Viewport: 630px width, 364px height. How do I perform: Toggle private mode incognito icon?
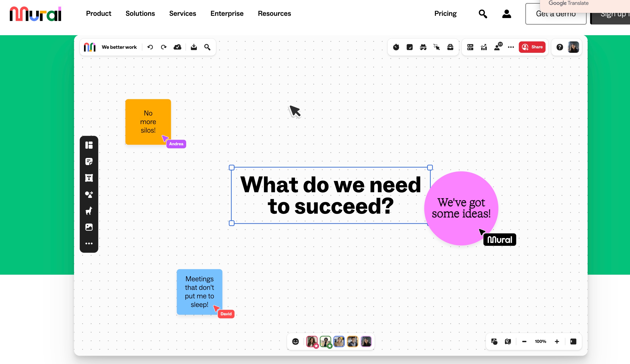click(x=423, y=47)
